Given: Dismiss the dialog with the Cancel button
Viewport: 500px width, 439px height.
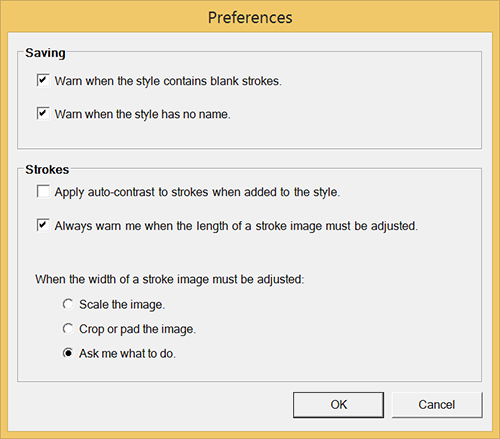Looking at the screenshot, I should pos(437,405).
